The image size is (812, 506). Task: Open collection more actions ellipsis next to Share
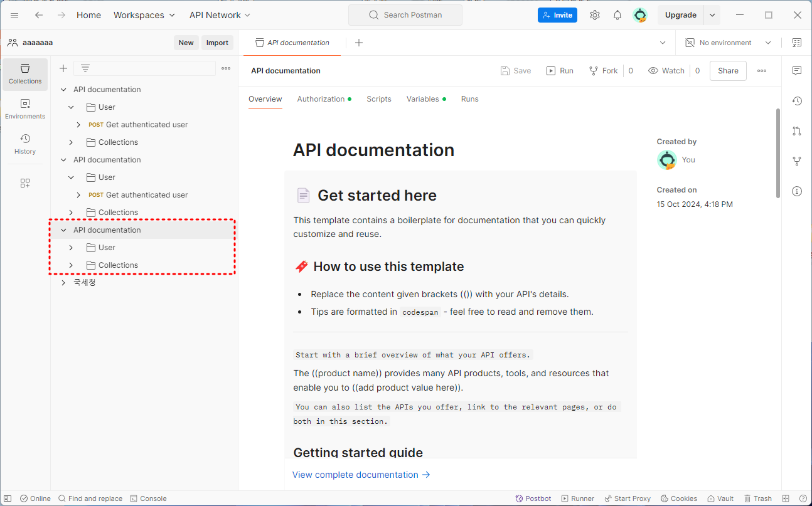coord(762,71)
